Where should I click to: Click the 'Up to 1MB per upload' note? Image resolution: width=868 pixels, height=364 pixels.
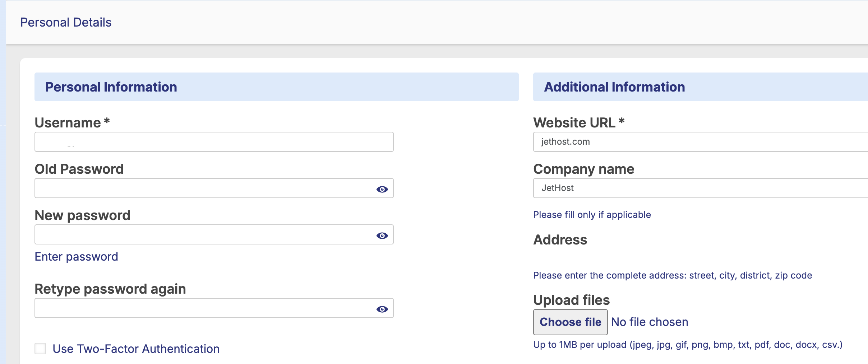(x=688, y=345)
